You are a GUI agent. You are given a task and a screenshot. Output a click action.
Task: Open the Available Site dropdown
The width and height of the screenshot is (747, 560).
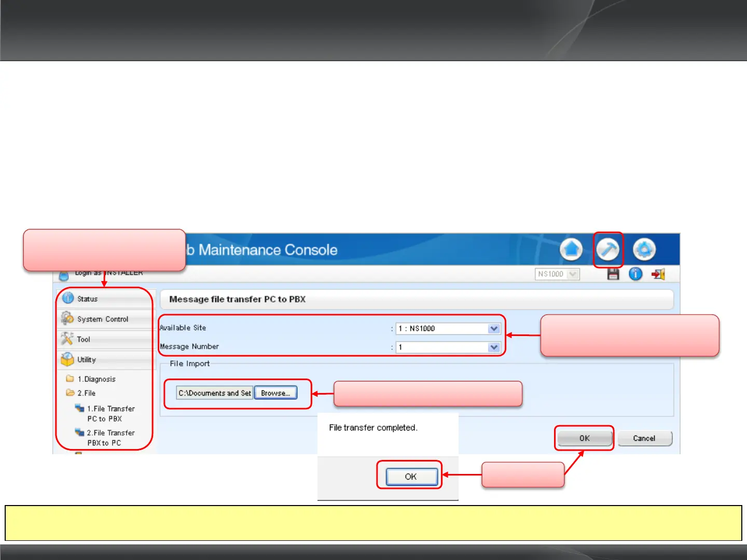pos(448,328)
